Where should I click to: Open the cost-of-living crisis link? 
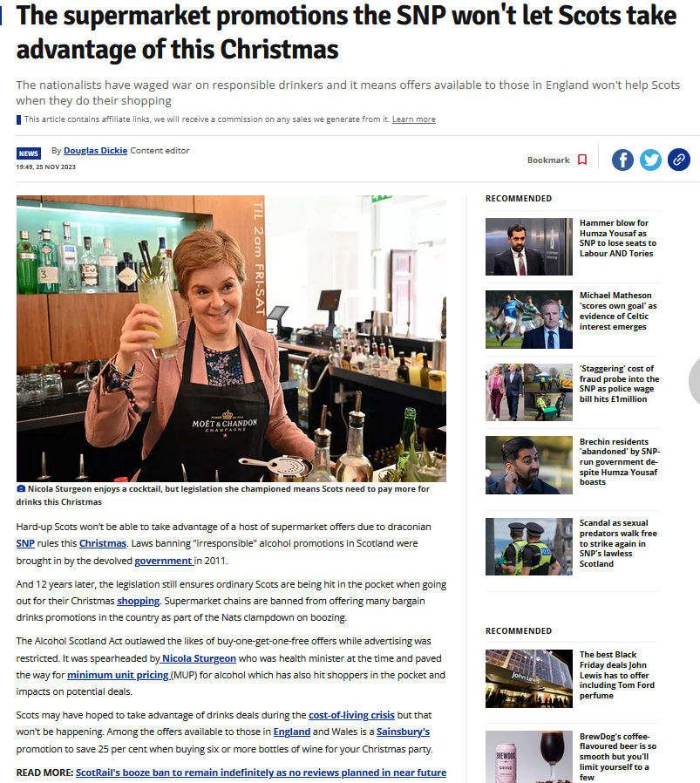pyautogui.click(x=351, y=715)
